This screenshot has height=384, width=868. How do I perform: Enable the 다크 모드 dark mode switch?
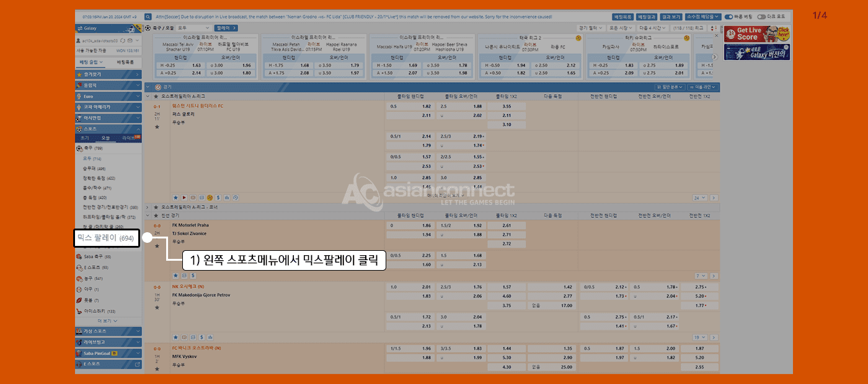pyautogui.click(x=761, y=17)
